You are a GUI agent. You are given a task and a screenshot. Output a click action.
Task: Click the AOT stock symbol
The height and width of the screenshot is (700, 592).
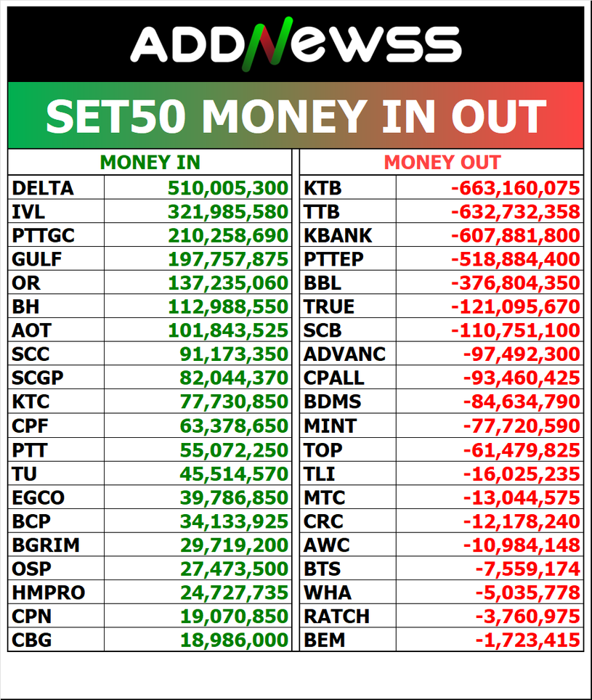click(32, 330)
